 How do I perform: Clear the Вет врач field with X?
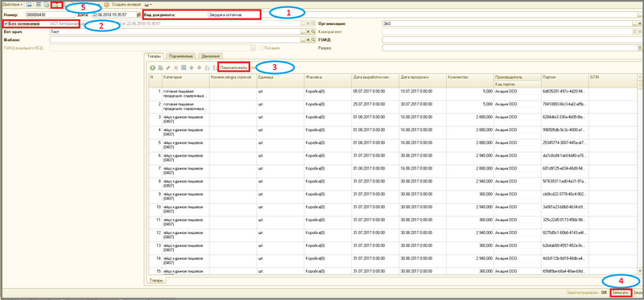point(308,31)
